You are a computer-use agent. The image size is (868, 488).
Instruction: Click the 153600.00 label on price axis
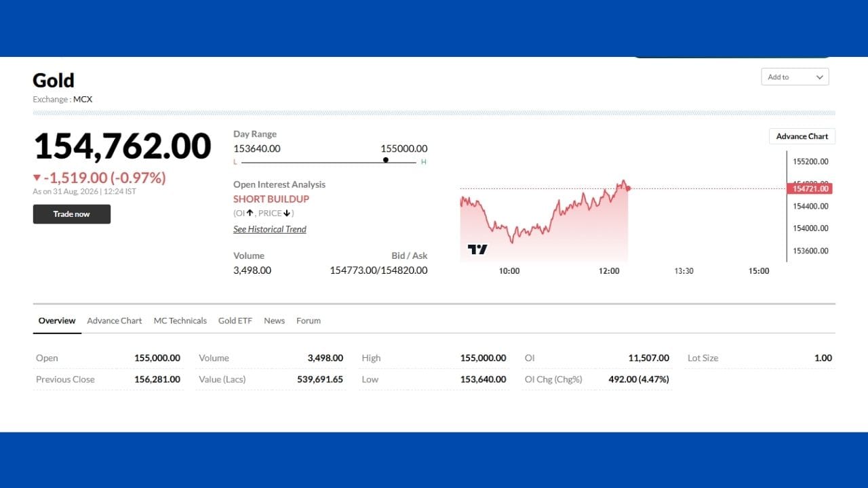[810, 251]
